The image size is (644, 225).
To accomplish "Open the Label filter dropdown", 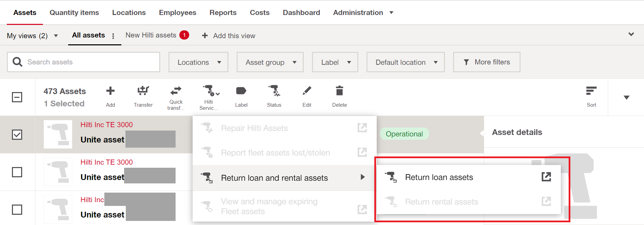I will coord(335,62).
